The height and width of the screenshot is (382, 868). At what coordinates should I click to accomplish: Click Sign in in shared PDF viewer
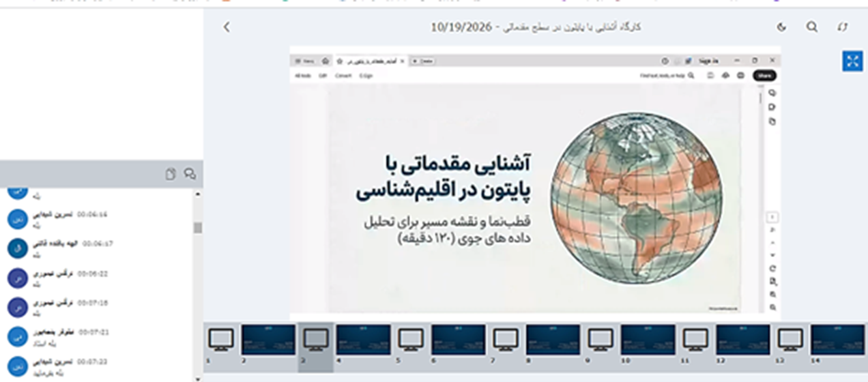(708, 61)
